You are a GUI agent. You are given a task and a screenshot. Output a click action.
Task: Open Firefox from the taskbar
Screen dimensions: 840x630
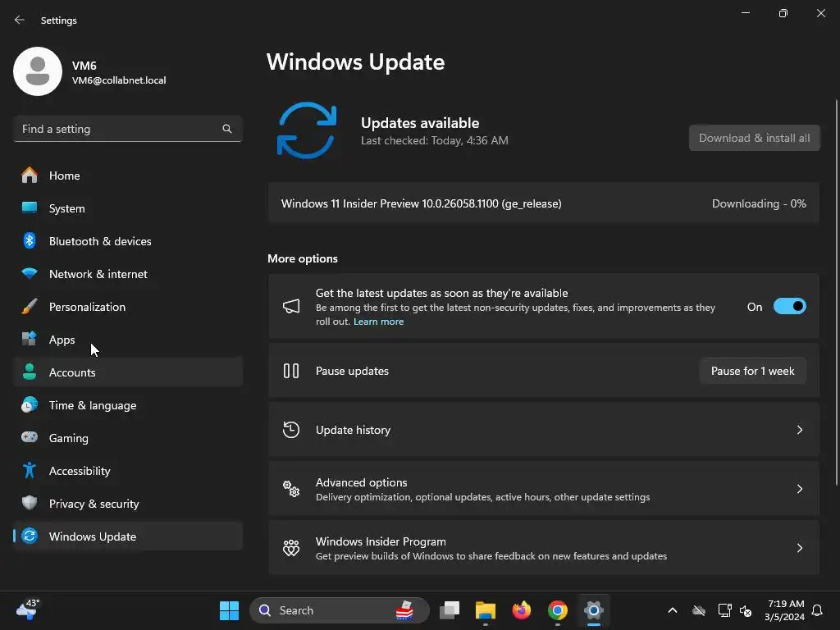coord(521,610)
